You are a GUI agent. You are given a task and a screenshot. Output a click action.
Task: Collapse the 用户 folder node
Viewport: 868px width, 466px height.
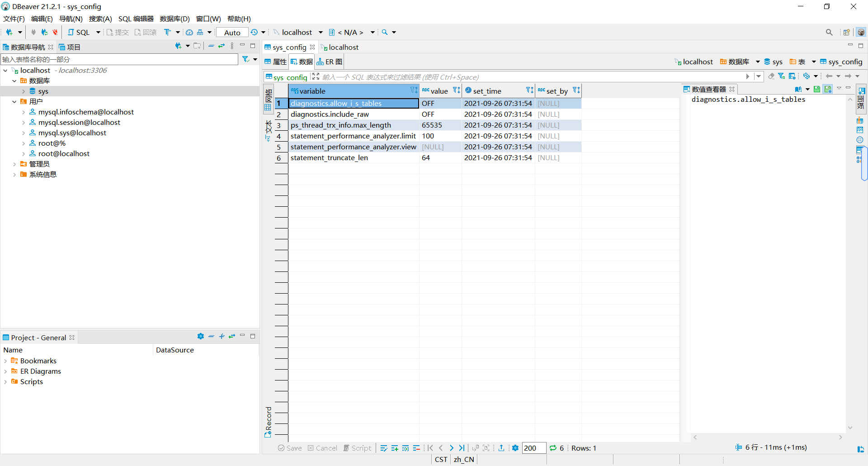[x=14, y=102]
